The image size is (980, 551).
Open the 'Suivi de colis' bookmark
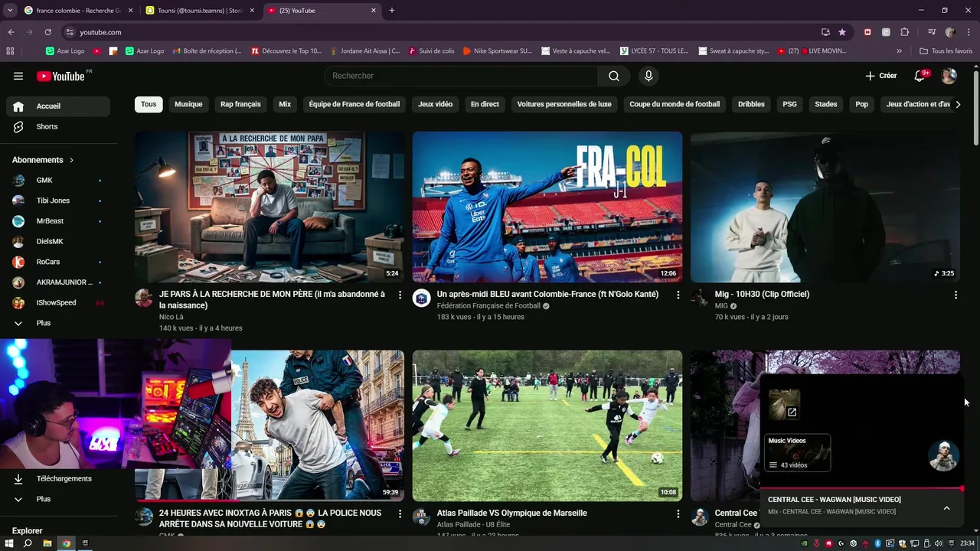click(x=432, y=51)
